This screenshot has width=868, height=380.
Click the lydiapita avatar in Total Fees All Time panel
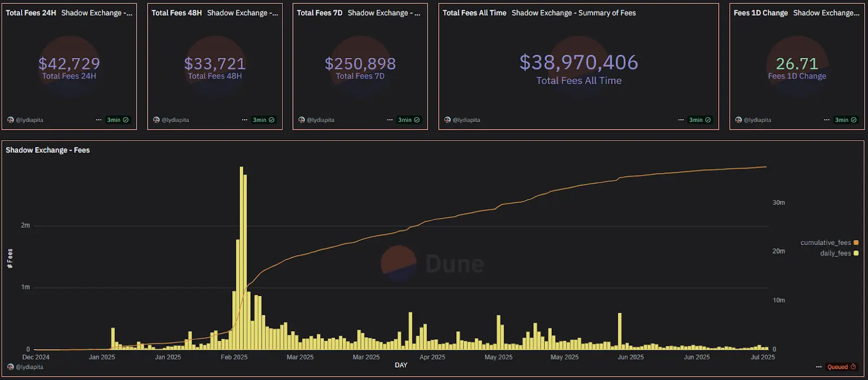(448, 120)
